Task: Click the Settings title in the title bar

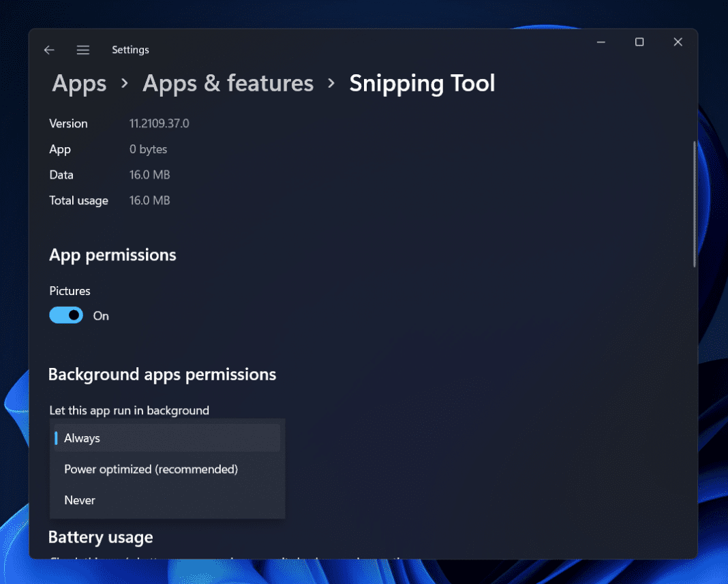Action: (x=130, y=50)
